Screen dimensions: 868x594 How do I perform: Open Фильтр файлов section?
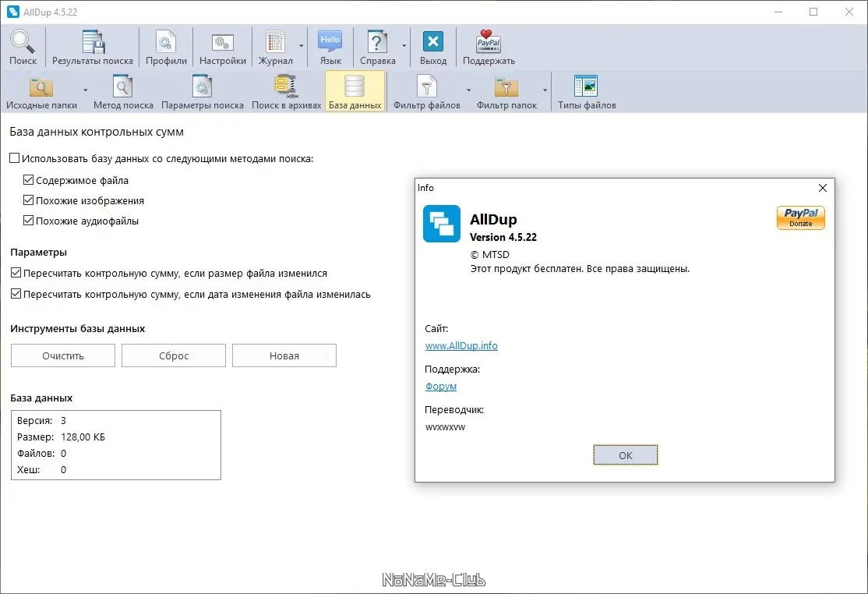427,92
